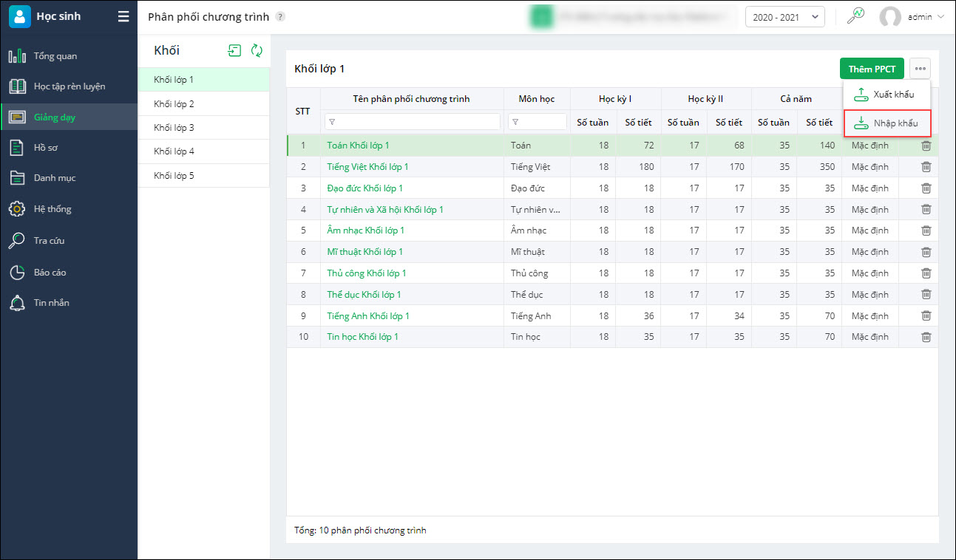Image resolution: width=956 pixels, height=560 pixels.
Task: Expand the admin account menu
Action: (912, 17)
